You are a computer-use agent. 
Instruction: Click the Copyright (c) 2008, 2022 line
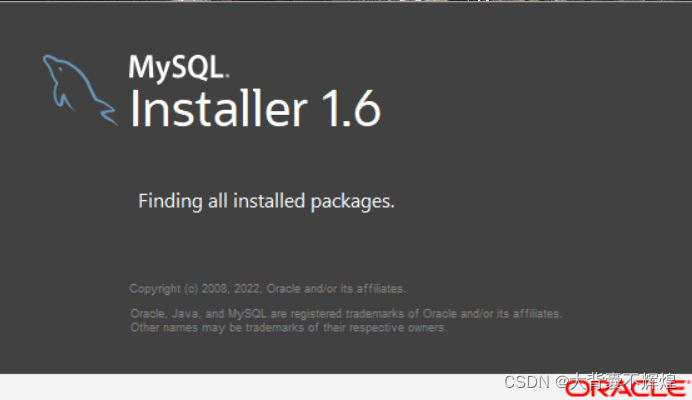coord(267,289)
